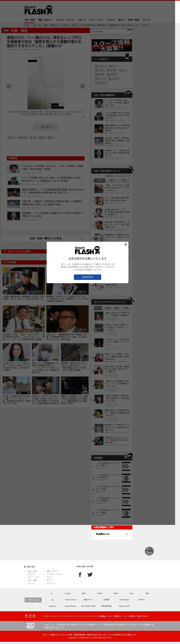Select the 逮捕 tag
The width and height of the screenshot is (180, 644).
[x=51, y=137]
